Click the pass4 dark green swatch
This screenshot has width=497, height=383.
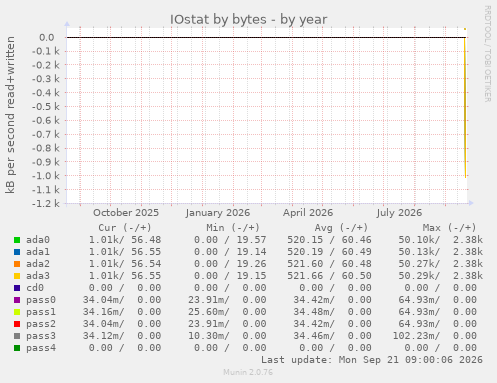pyautogui.click(x=17, y=348)
